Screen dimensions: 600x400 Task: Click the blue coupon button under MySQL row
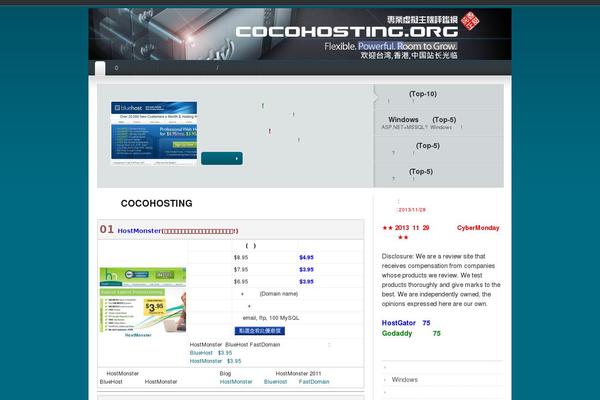(260, 331)
